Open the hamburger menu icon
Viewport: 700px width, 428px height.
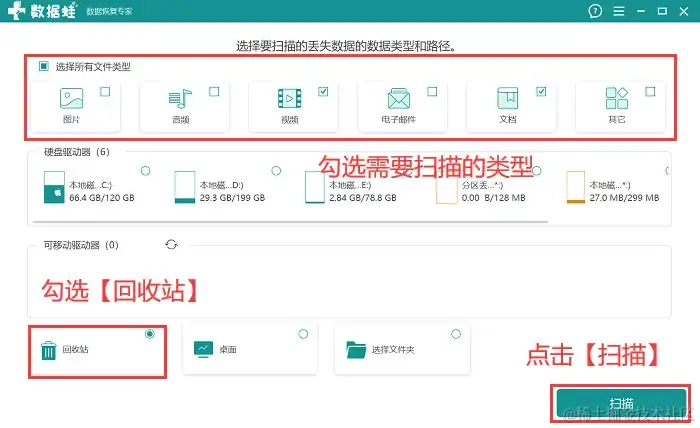(619, 11)
